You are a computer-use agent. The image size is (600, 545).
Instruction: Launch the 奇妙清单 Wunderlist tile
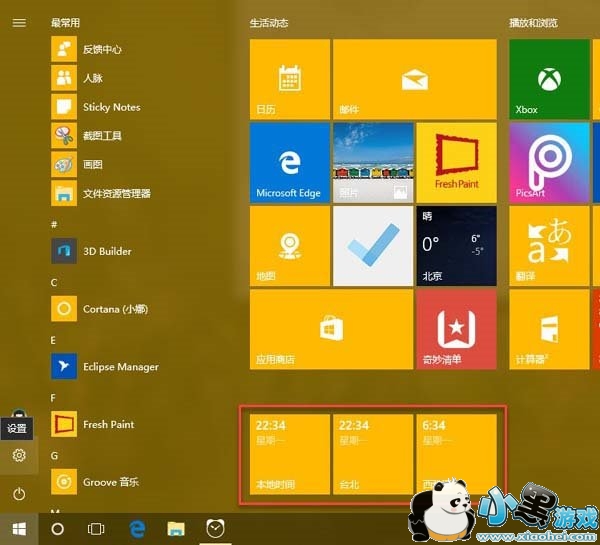coord(457,330)
